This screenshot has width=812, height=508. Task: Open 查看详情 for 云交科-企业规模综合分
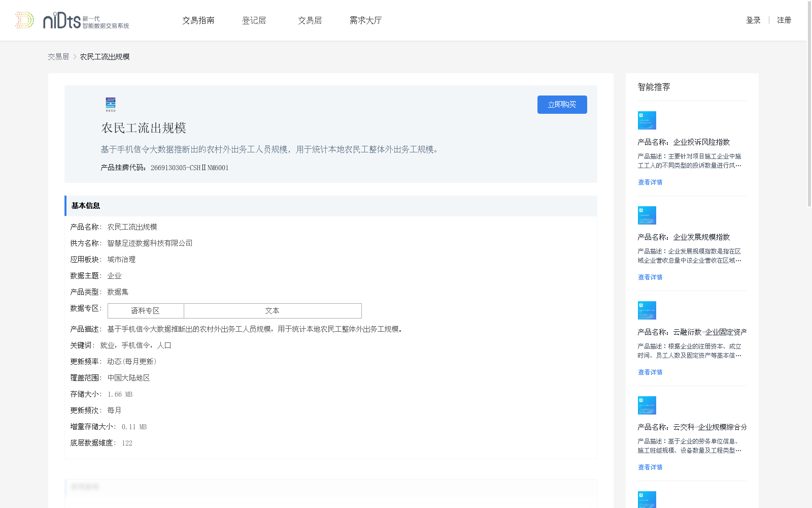pyautogui.click(x=650, y=467)
